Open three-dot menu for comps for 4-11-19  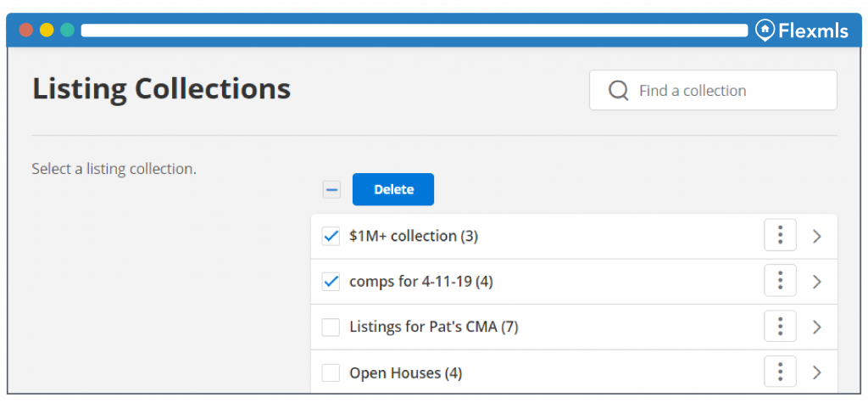(780, 281)
